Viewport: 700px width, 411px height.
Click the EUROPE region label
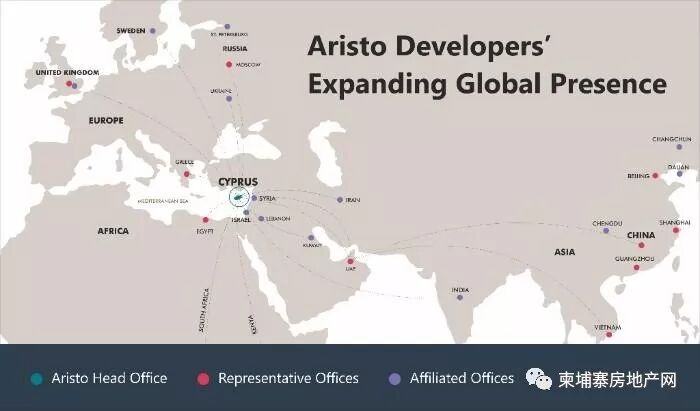pos(106,120)
